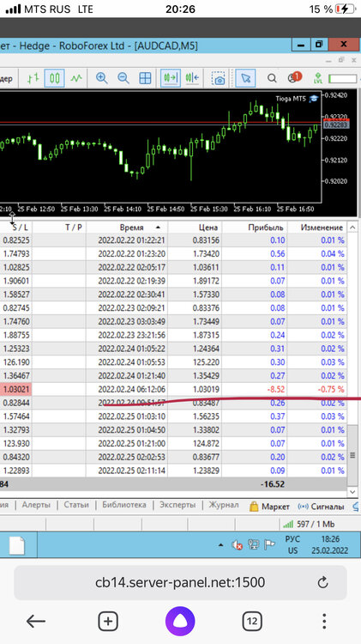The image size is (361, 644).
Task: Open the browser three-dot menu
Action: (324, 622)
